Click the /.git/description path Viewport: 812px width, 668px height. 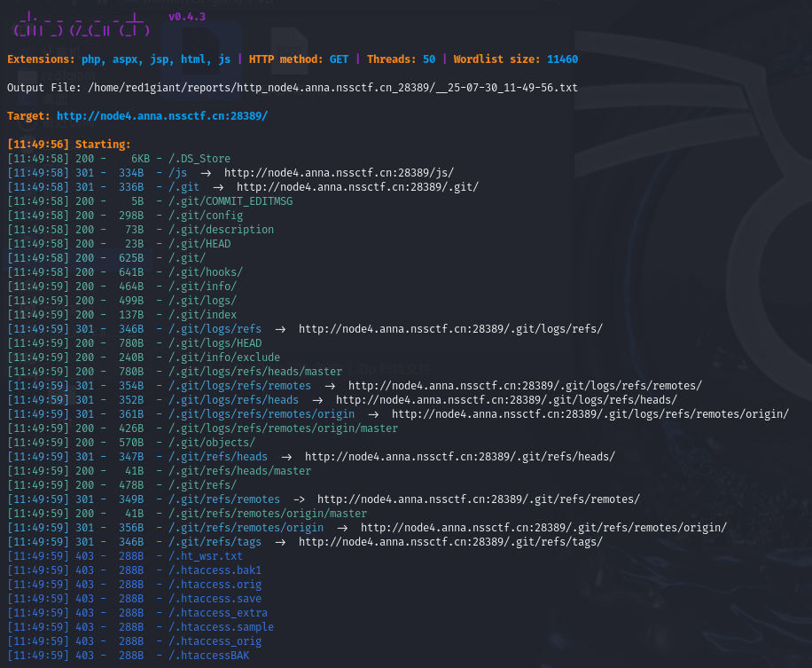pos(221,229)
